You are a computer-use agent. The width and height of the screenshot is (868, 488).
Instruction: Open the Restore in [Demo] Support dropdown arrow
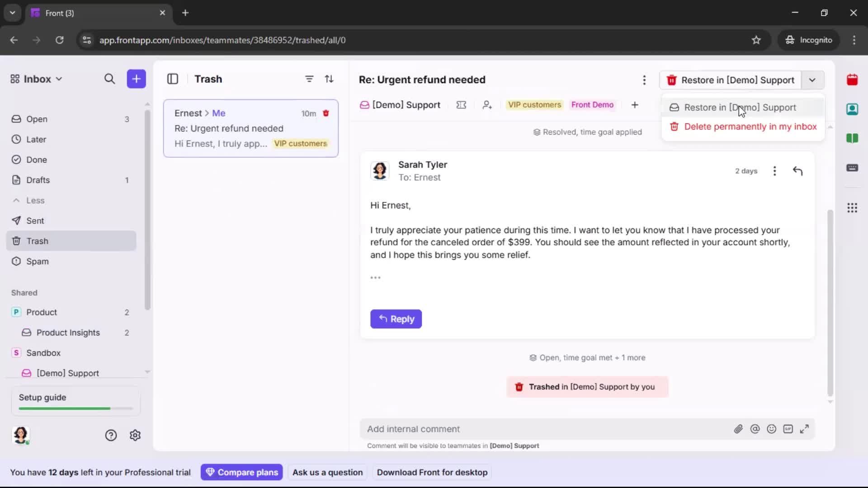pyautogui.click(x=812, y=80)
